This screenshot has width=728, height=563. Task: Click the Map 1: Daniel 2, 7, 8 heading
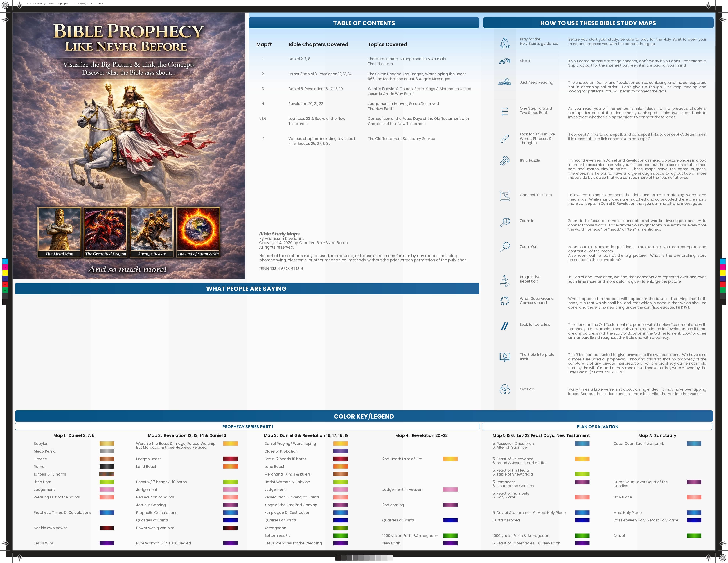tap(74, 435)
